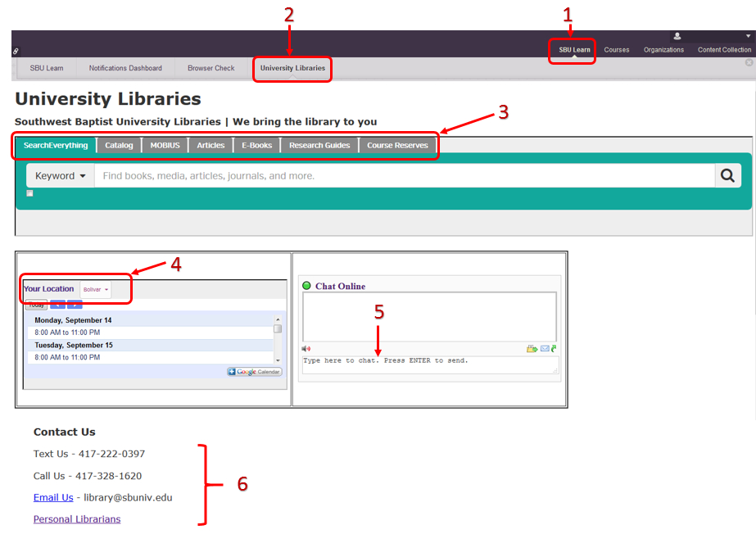
Task: Click the calendar scrollbar down arrow
Action: coord(278,360)
